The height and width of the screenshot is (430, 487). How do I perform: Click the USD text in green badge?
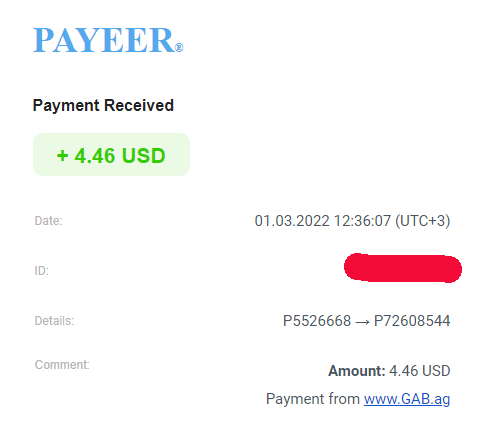(x=143, y=156)
